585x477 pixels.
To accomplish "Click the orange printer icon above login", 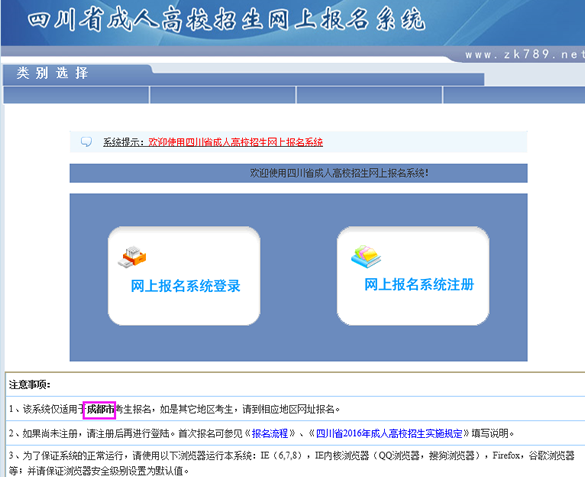I will point(132,257).
